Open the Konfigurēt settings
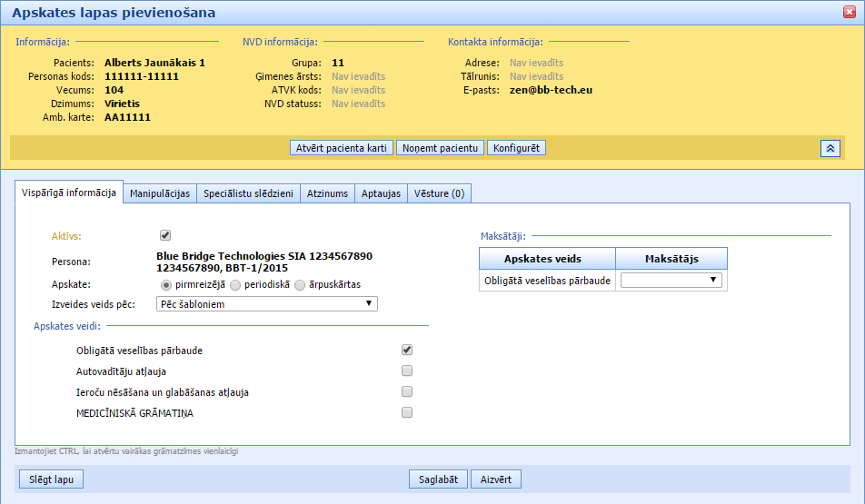The height and width of the screenshot is (504, 865). tap(516, 148)
